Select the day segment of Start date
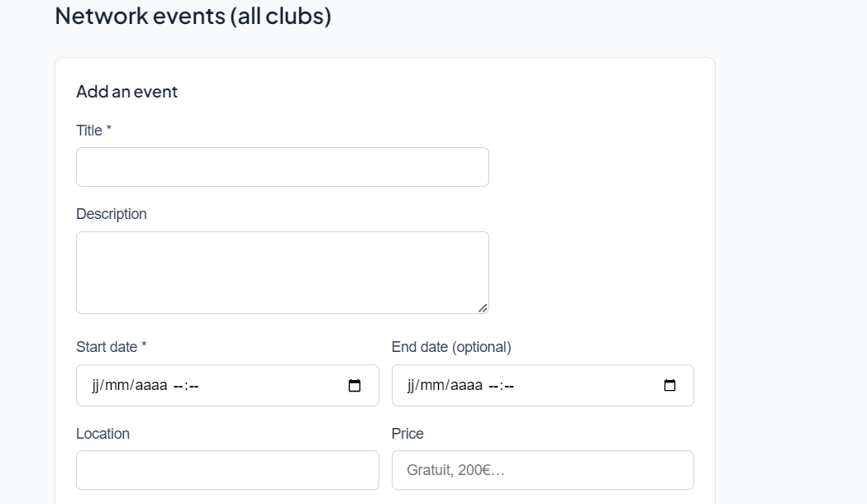 (95, 386)
